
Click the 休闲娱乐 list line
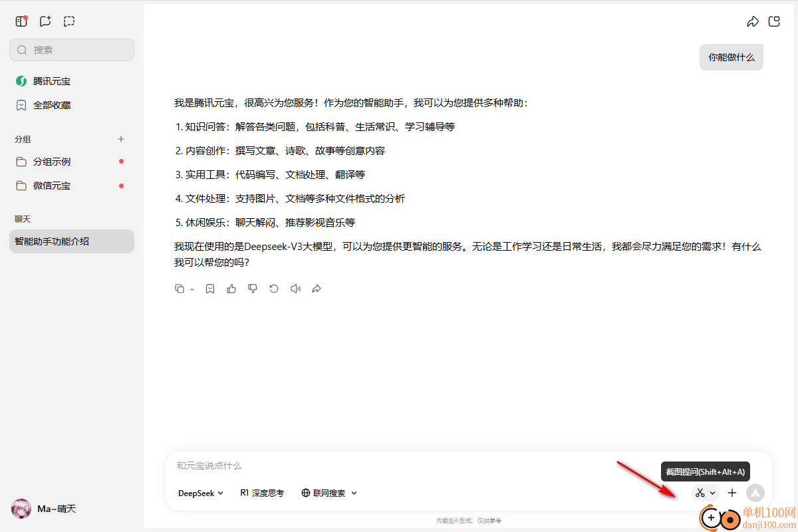point(265,222)
